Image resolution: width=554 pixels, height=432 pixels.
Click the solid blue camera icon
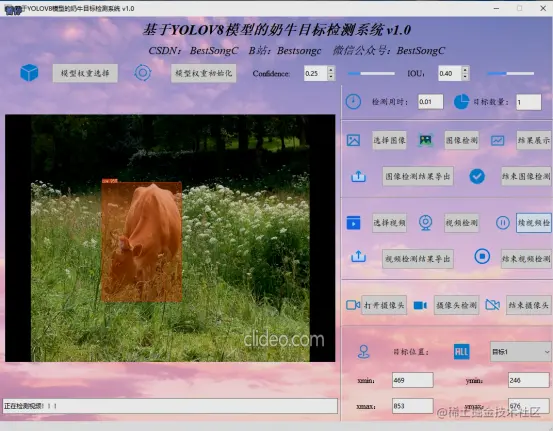click(420, 305)
